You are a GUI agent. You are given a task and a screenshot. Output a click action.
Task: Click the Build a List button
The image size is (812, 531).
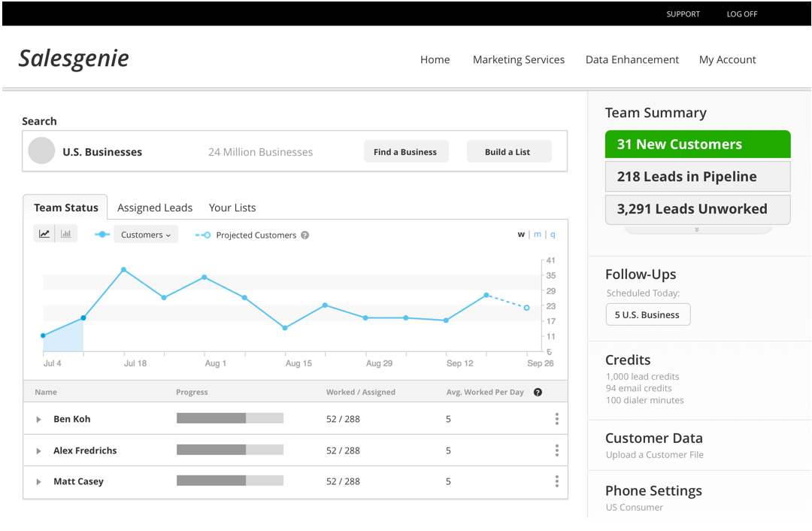(x=508, y=152)
